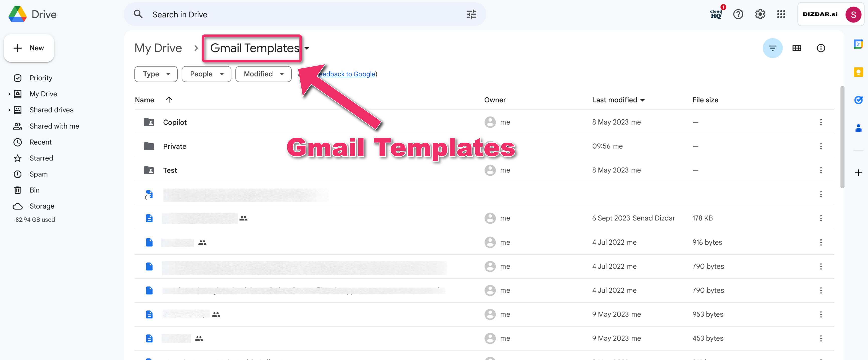Open more actions for Private folder

click(x=821, y=146)
